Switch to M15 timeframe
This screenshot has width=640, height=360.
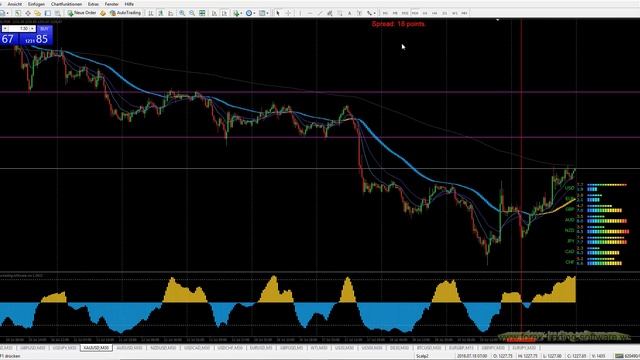(405, 13)
